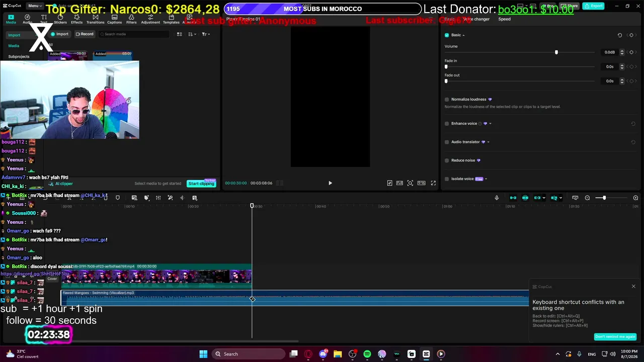644x362 pixels.
Task: Add keyframe for Volume
Action: click(631, 52)
